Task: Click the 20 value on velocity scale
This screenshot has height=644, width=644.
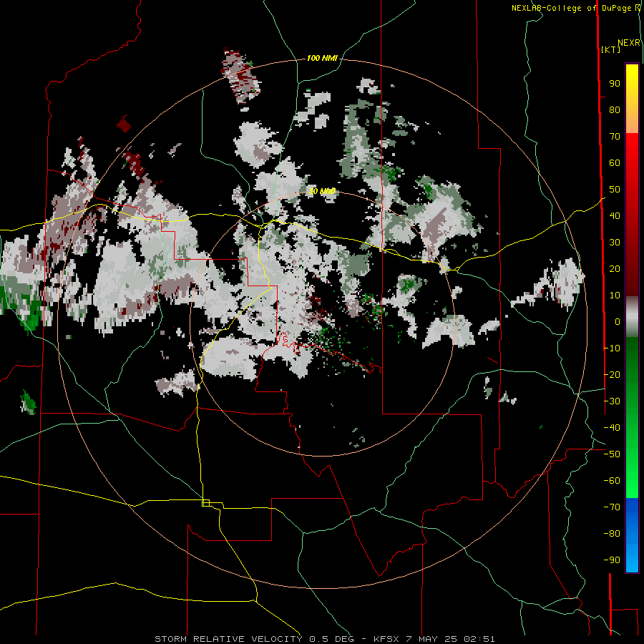Action: (x=615, y=269)
